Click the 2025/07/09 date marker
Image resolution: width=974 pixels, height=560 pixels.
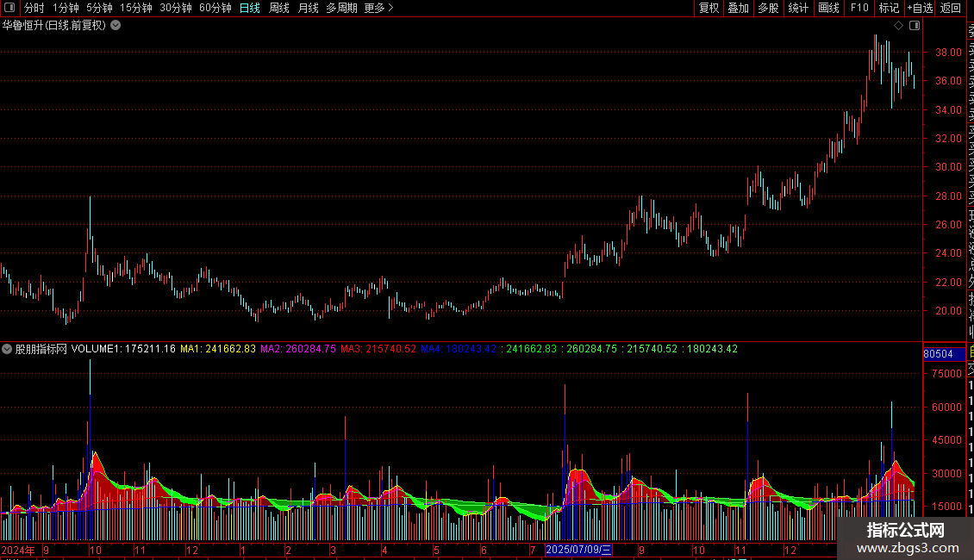(579, 550)
